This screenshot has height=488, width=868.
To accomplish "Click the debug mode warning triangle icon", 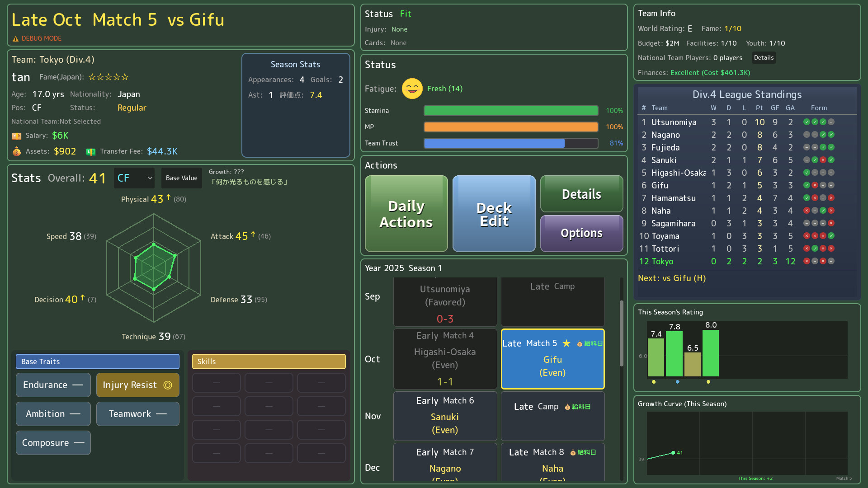I will point(16,39).
